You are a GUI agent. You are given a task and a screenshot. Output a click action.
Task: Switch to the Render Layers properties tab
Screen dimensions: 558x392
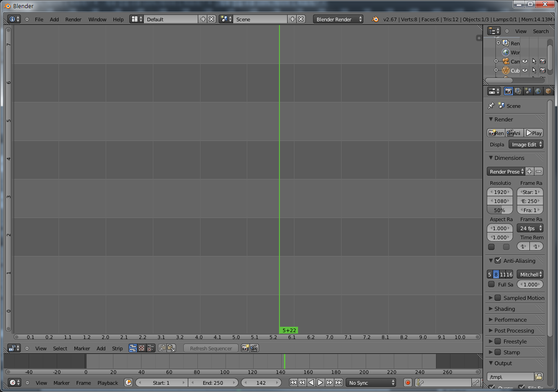(518, 91)
